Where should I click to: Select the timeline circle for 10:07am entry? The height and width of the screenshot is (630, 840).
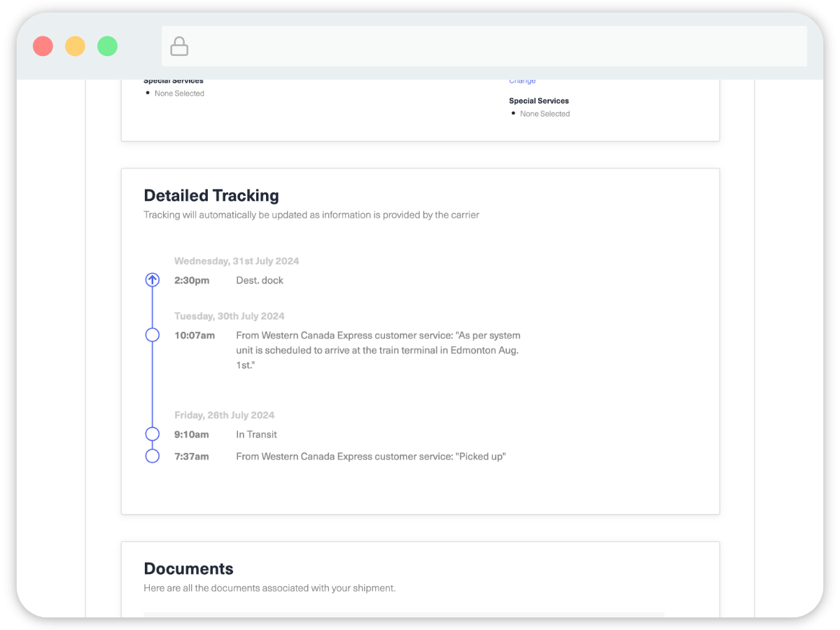(x=152, y=335)
